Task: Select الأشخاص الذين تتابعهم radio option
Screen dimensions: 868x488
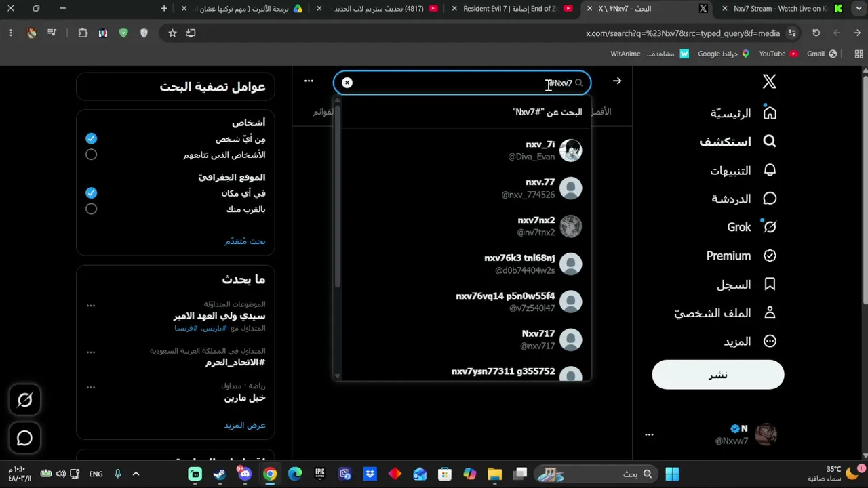Action: click(92, 155)
